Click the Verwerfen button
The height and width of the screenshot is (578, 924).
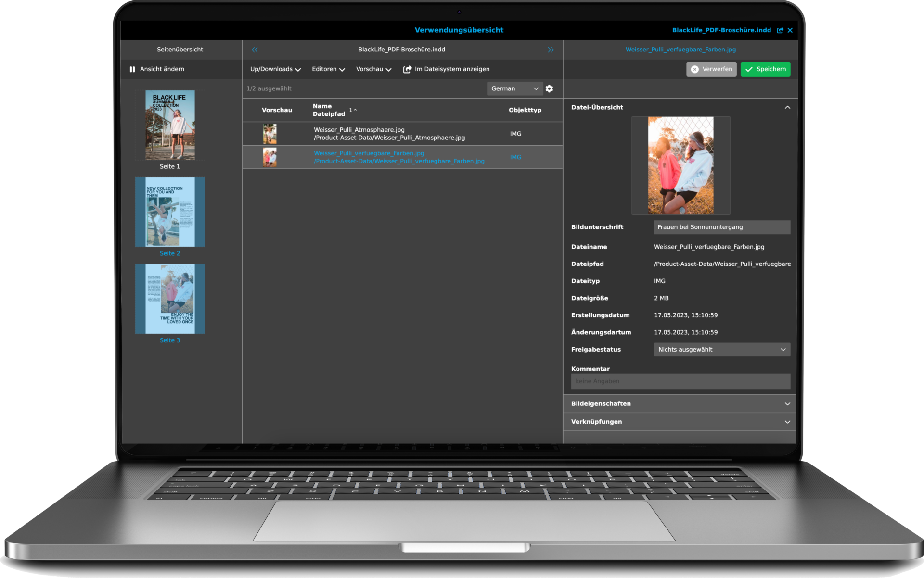[x=711, y=69]
